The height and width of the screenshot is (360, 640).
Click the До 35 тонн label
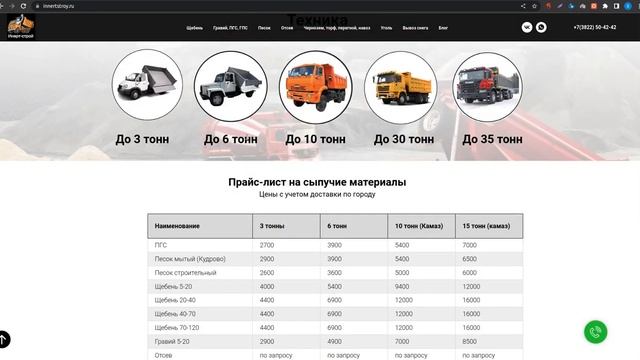(492, 139)
